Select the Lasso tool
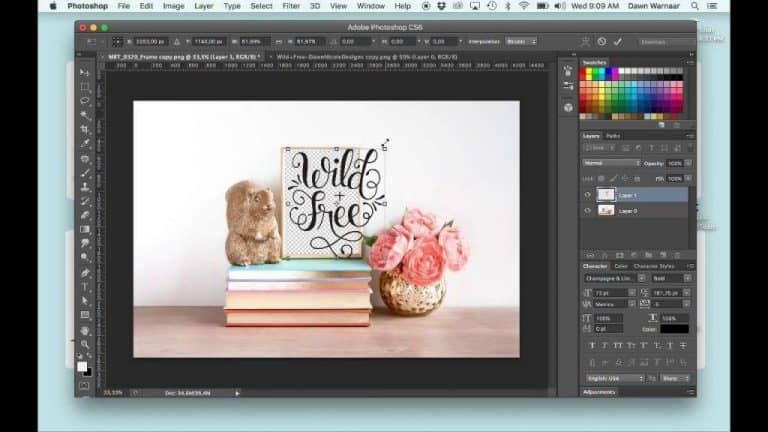The height and width of the screenshot is (432, 768). (x=85, y=101)
